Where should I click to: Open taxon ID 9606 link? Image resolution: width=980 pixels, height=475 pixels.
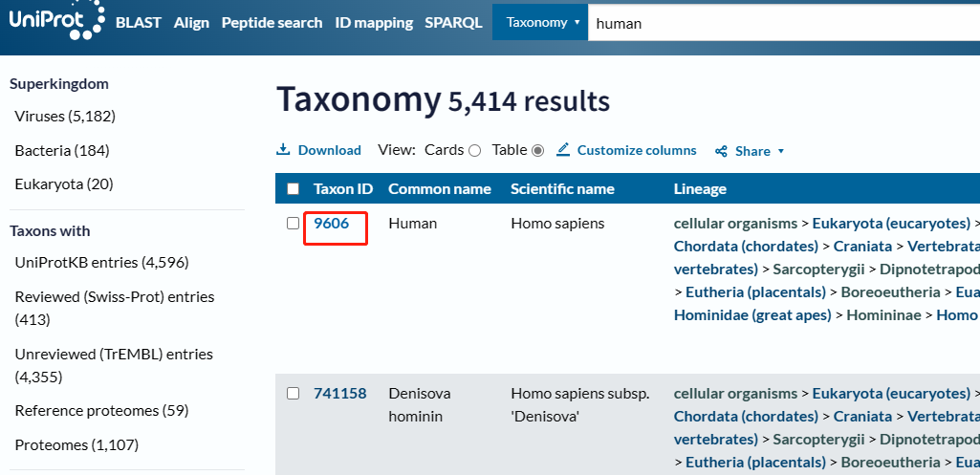click(x=331, y=223)
